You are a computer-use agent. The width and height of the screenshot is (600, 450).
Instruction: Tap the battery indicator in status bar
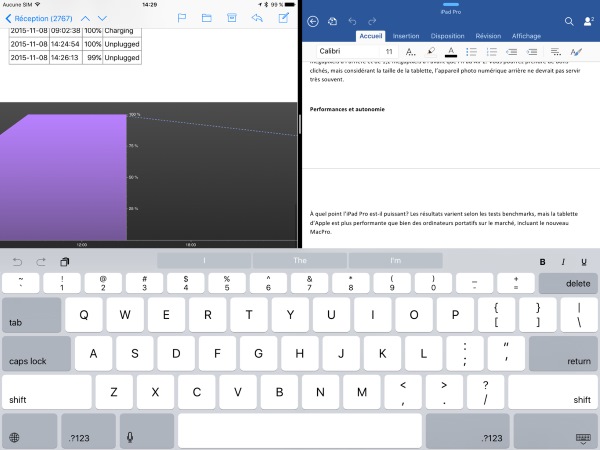[x=290, y=5]
